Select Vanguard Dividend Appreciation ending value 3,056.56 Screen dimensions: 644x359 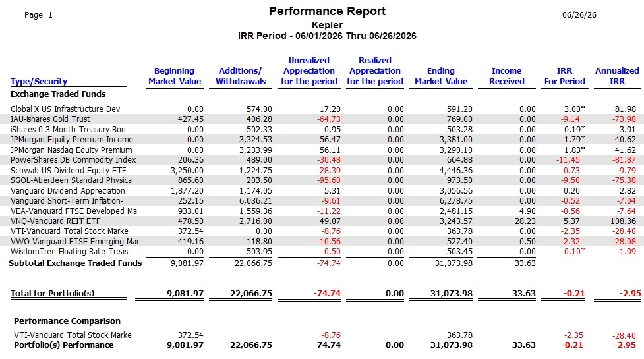455,191
